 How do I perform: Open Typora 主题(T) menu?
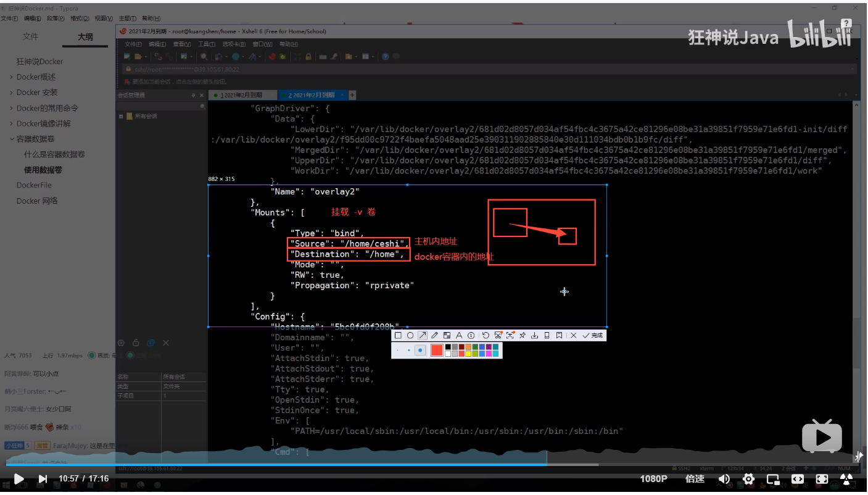click(x=127, y=19)
